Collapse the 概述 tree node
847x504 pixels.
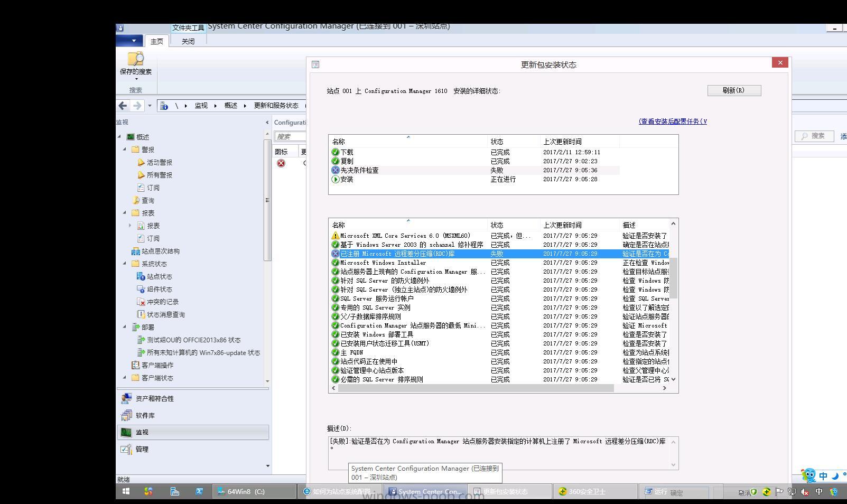coord(119,136)
